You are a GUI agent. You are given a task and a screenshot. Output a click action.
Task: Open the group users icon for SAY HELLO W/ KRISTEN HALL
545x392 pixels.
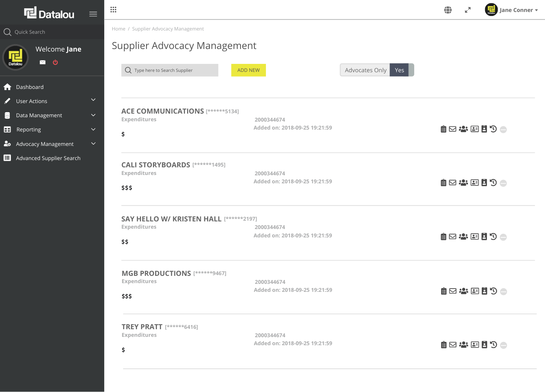click(x=463, y=237)
